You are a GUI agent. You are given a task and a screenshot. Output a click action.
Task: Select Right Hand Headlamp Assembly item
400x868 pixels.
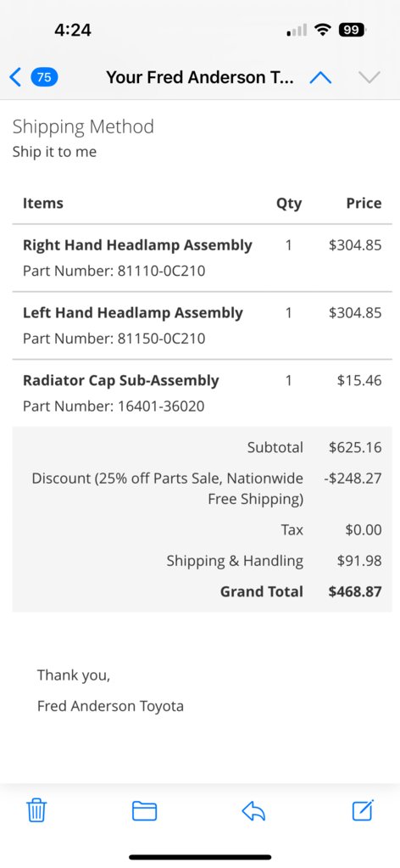coord(137,244)
